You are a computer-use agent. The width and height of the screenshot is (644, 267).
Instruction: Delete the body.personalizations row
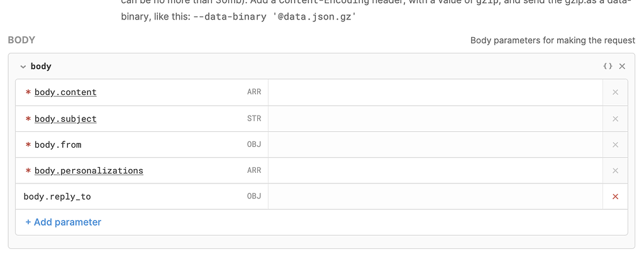pos(615,170)
